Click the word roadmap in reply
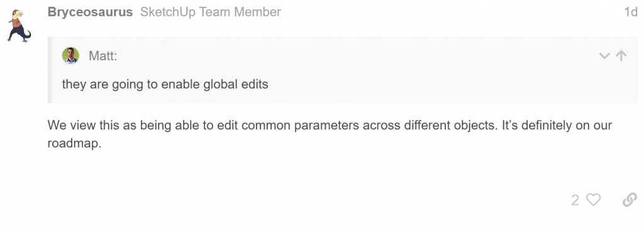Screen dimensions: 644x230 click(74, 144)
